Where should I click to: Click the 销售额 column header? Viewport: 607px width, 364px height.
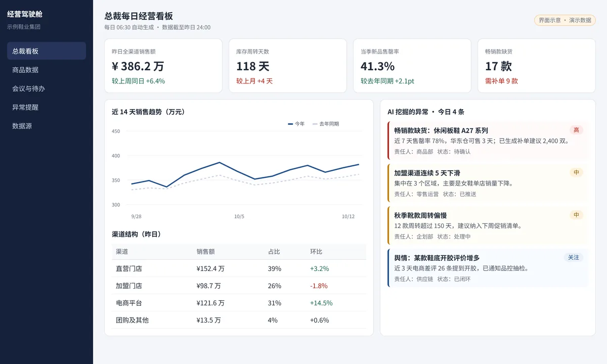point(206,252)
